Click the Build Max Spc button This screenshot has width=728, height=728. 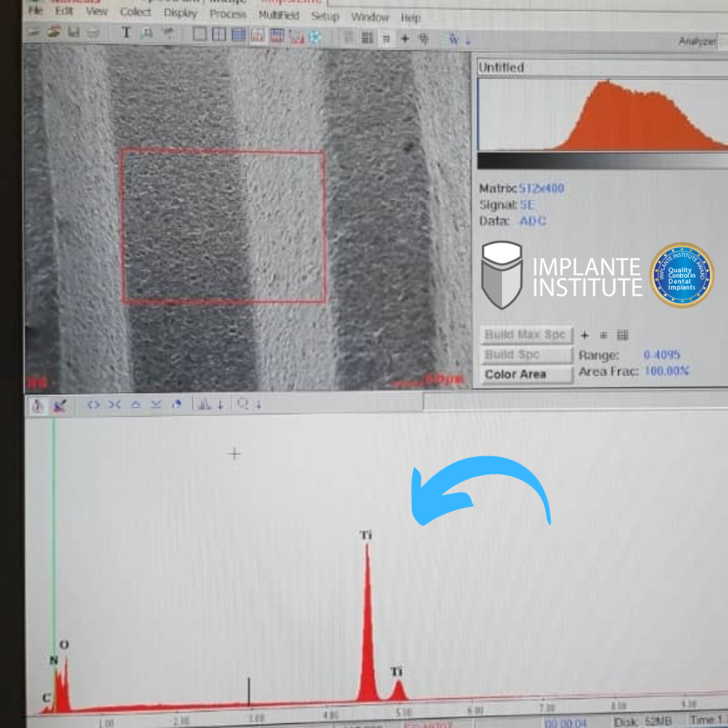click(526, 335)
